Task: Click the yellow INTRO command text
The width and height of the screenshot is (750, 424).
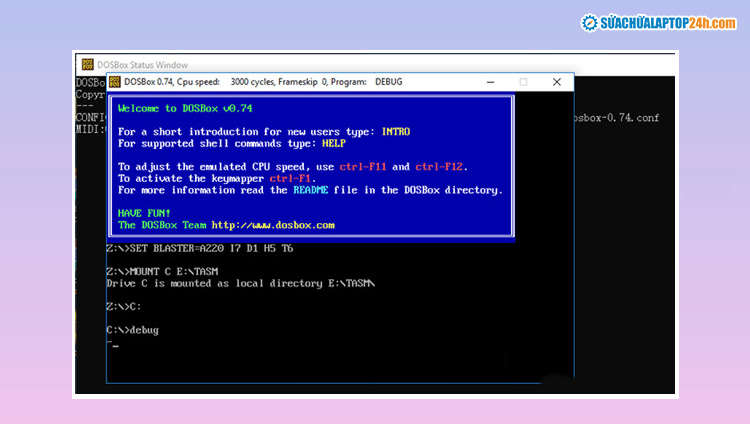Action: click(x=395, y=131)
